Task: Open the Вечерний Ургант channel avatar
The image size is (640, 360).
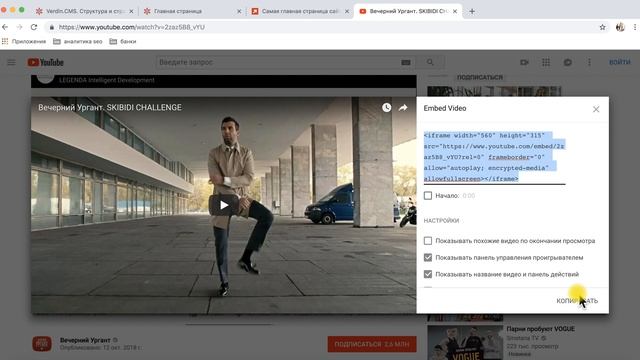Action: click(42, 344)
